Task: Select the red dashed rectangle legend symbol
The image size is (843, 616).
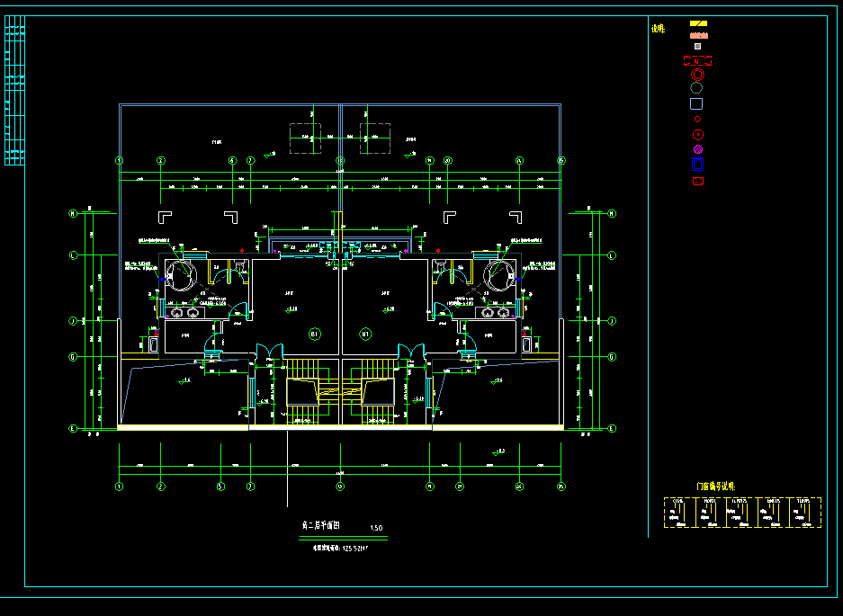Action: click(697, 61)
